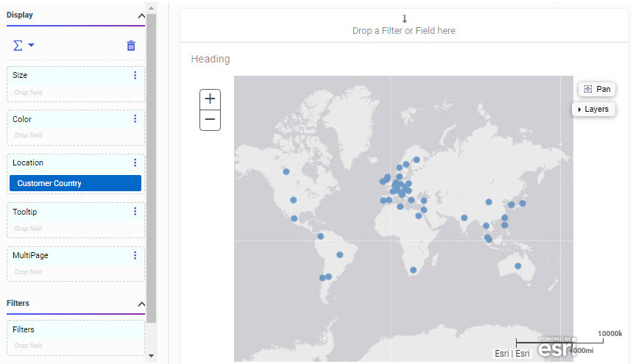The width and height of the screenshot is (633, 364).
Task: Click the Location label
Action: click(x=28, y=163)
